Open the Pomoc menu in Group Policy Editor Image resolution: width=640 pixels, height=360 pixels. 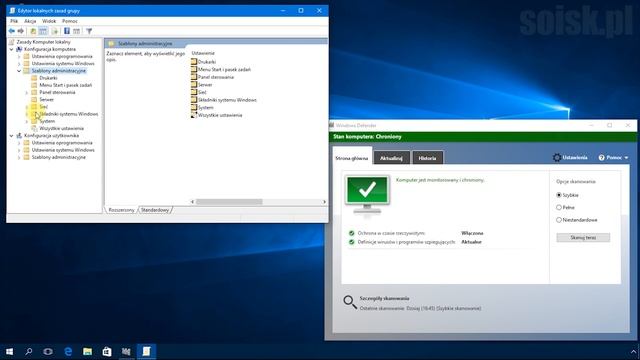(70, 21)
